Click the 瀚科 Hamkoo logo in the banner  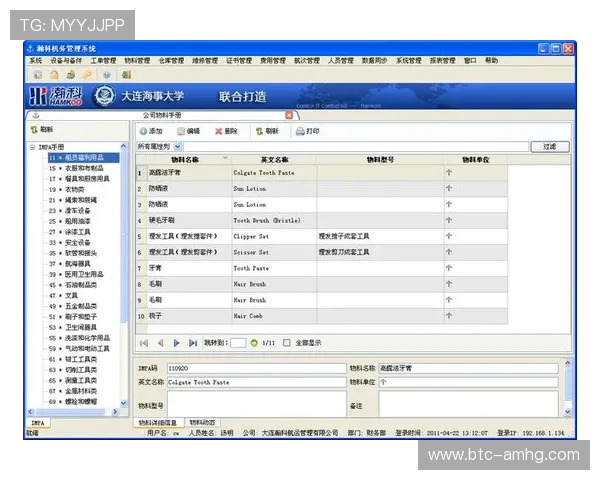56,96
